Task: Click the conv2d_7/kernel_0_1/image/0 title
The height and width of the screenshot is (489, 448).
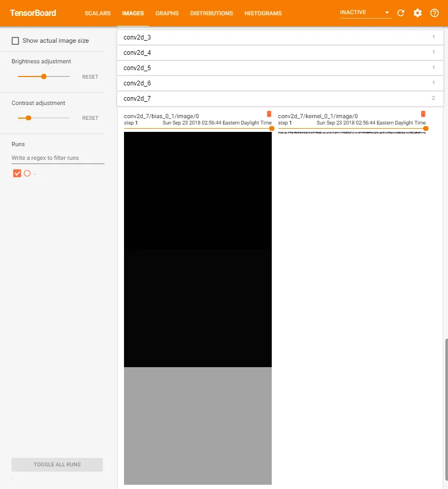Action: pos(318,116)
